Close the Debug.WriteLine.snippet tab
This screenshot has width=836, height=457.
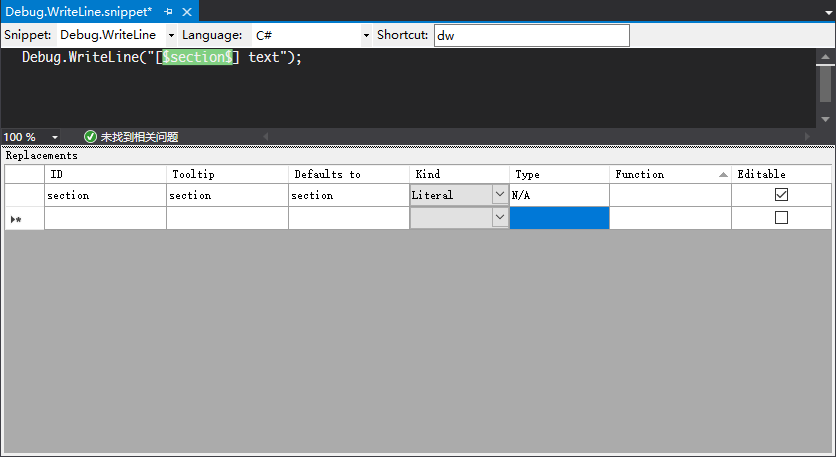pos(186,11)
